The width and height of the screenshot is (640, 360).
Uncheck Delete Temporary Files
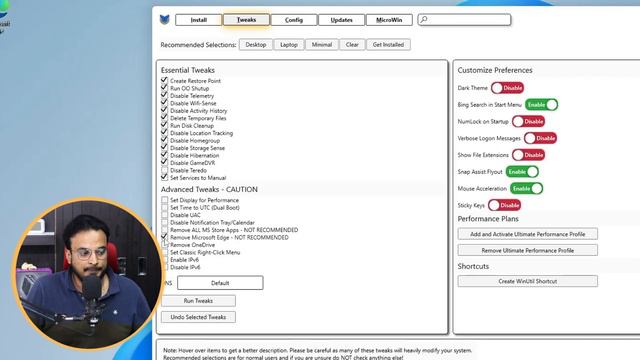coord(164,118)
